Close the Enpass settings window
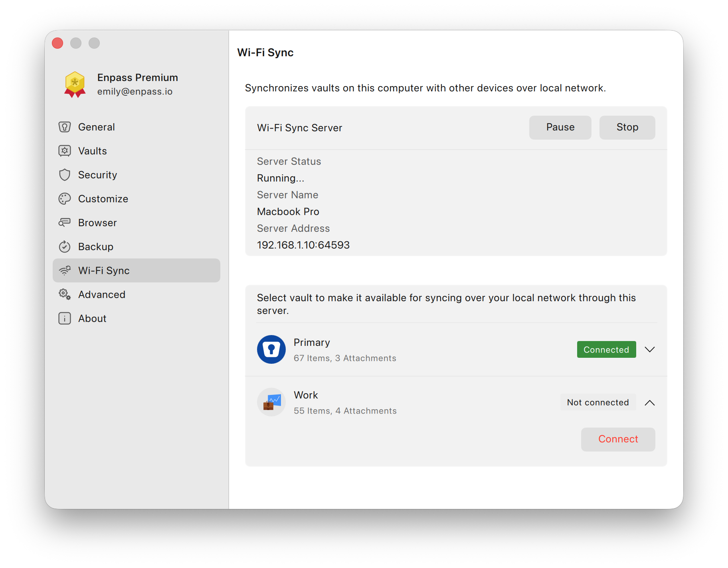This screenshot has width=728, height=568. click(57, 43)
